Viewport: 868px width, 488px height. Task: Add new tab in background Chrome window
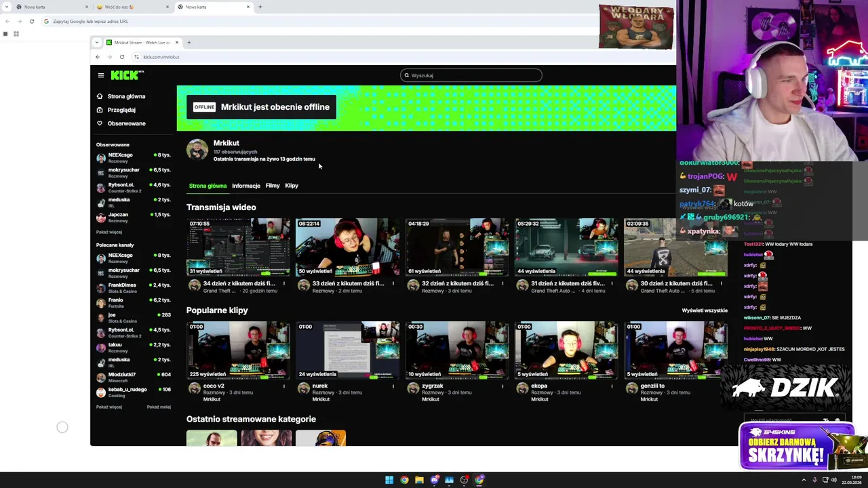click(x=260, y=7)
